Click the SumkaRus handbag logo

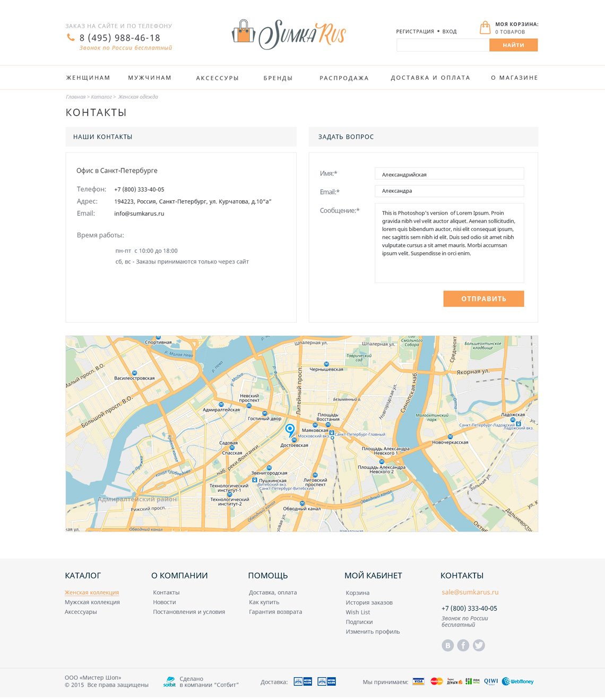pos(289,35)
